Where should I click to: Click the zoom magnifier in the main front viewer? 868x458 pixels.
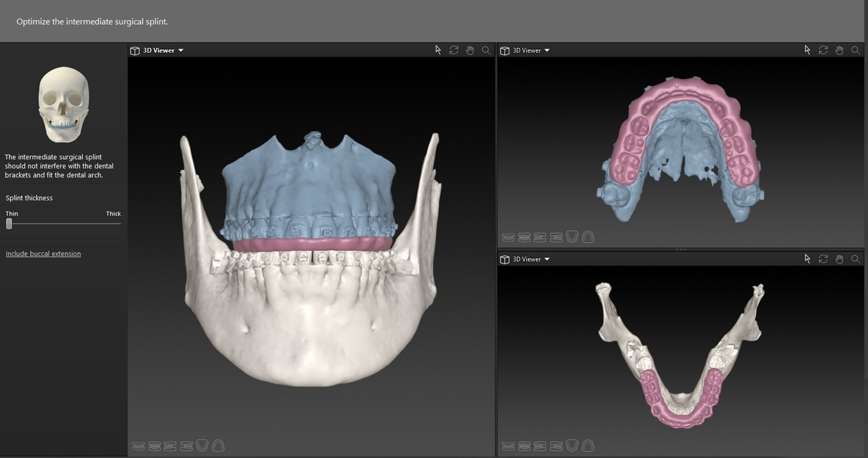tap(486, 50)
